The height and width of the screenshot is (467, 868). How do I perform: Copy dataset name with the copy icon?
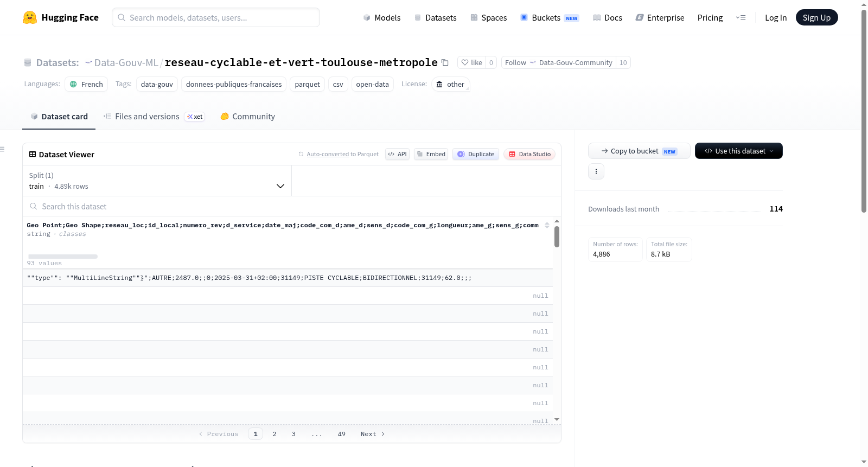[445, 62]
